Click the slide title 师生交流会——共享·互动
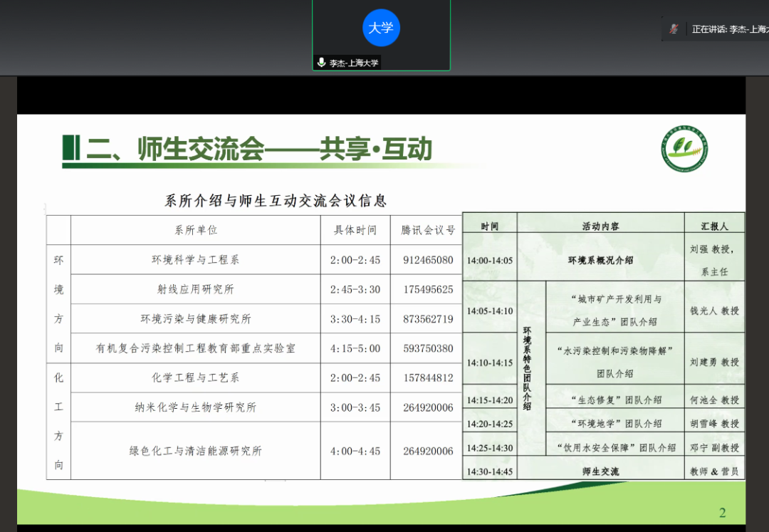The width and height of the screenshot is (769, 532). (259, 149)
